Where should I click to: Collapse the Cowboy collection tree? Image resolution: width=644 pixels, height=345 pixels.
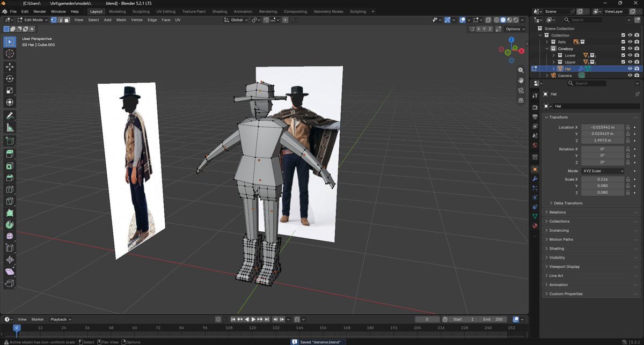click(547, 48)
